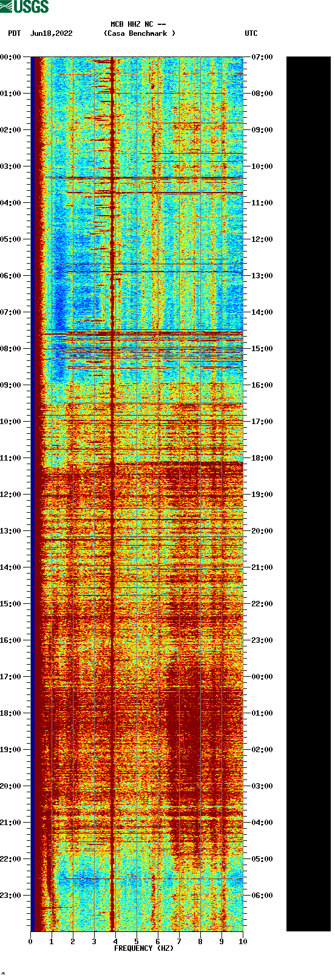Click the 02:00 UTC time label
The width and height of the screenshot is (335, 980).
pos(262,750)
